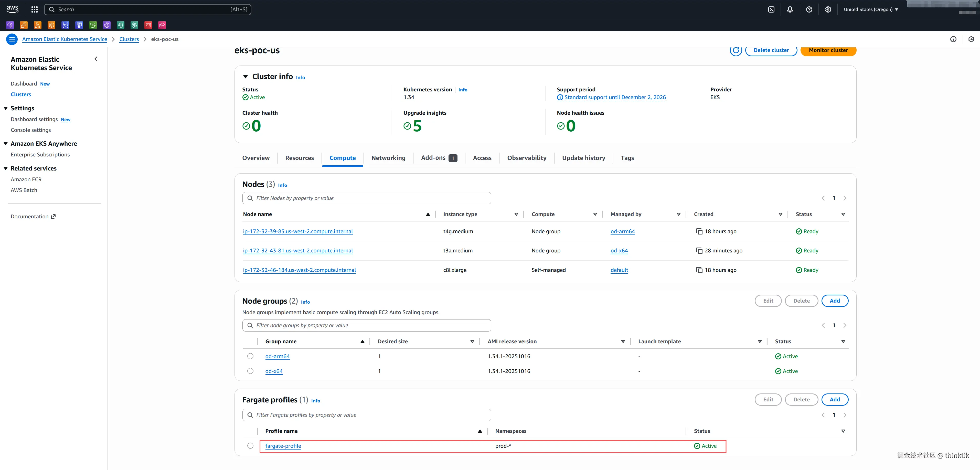This screenshot has height=470, width=980.
Task: Collapse the Cluster info section
Action: pyautogui.click(x=245, y=77)
